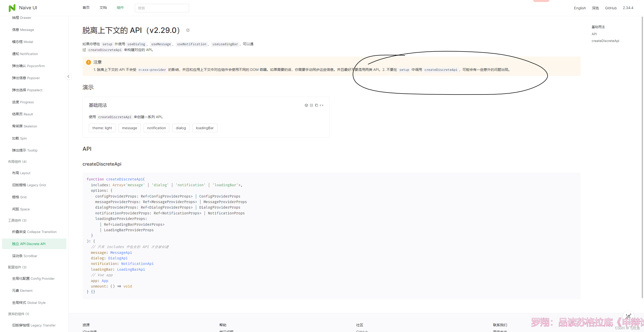Open 折叠渐变 Collapse Transition in the sidebar
Viewport: 644px width, 332px height.
click(34, 232)
